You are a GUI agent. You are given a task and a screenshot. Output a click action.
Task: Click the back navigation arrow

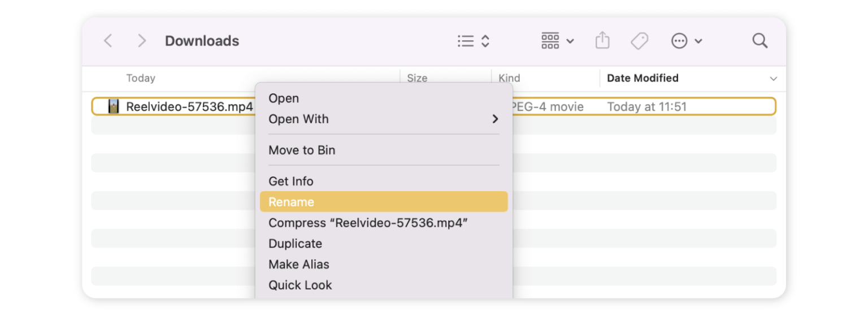[x=108, y=41]
